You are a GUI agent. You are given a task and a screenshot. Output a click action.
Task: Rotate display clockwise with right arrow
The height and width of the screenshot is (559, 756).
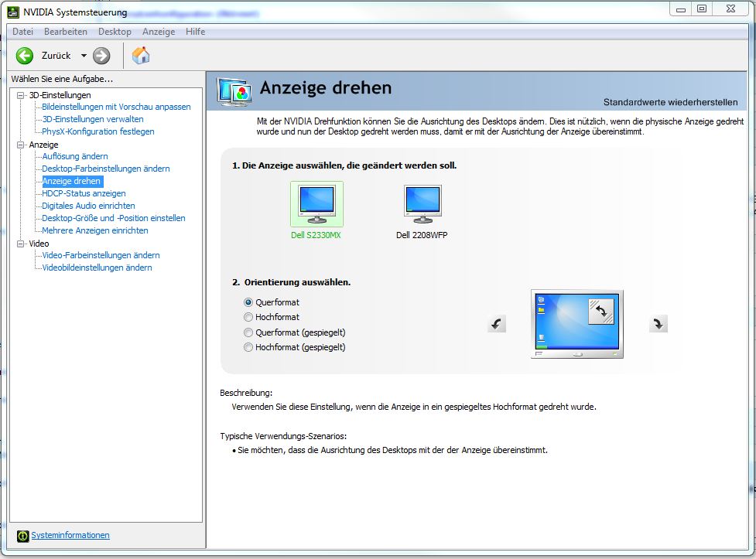click(659, 324)
